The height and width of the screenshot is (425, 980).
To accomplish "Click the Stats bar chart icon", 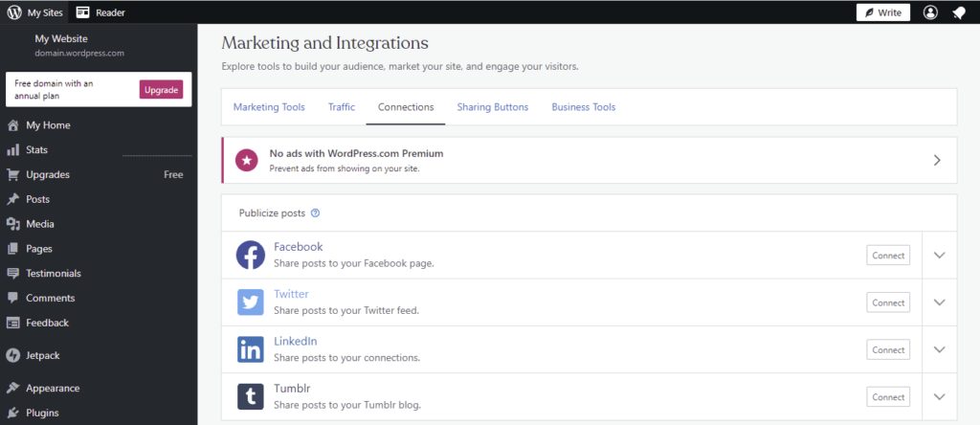I will (x=12, y=150).
